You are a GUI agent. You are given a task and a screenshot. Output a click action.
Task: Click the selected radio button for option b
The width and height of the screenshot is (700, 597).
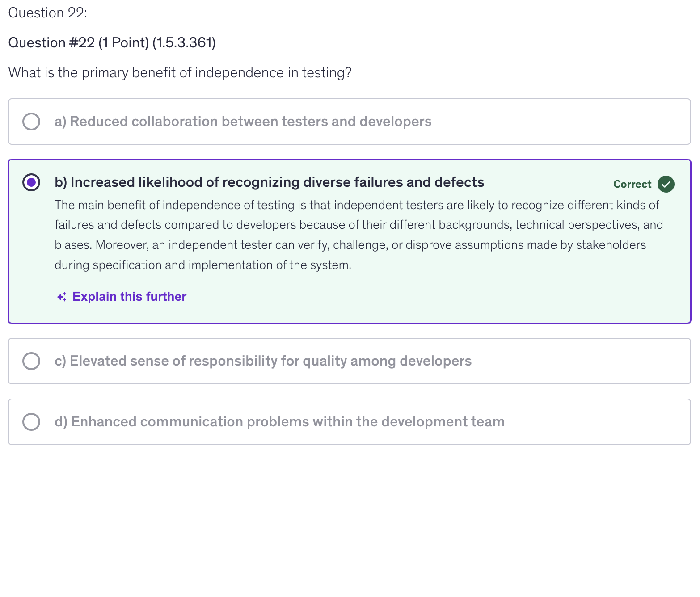(x=31, y=182)
